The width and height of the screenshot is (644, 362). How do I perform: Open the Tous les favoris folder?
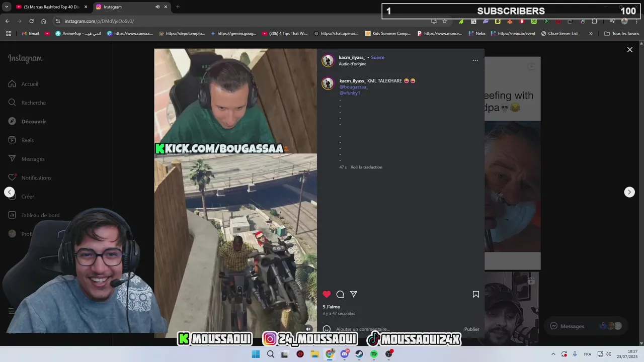(x=621, y=34)
